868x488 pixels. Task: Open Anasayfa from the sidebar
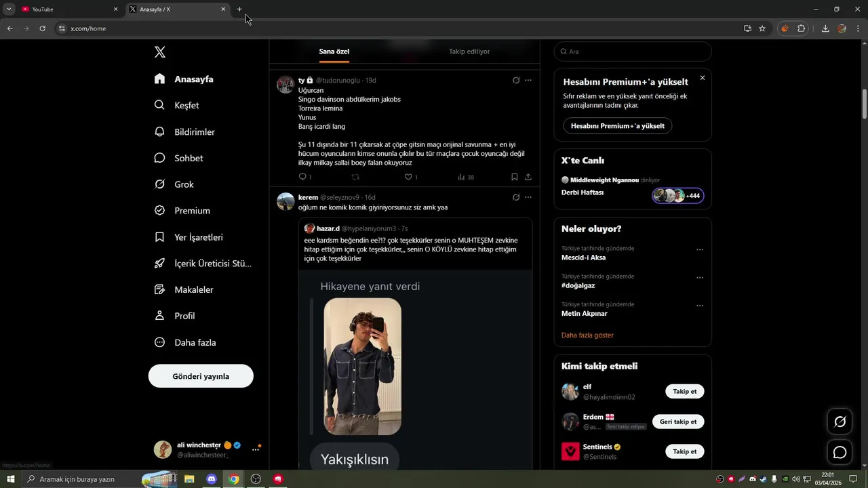click(184, 79)
